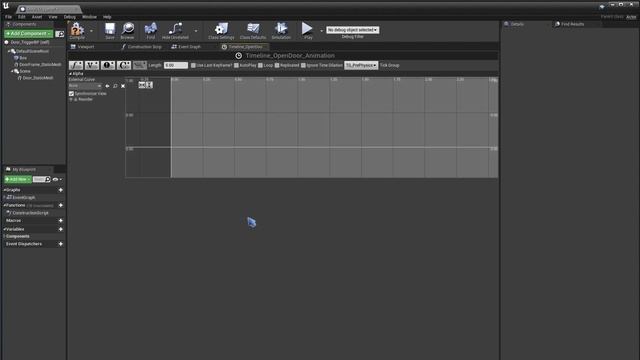Add an event track (! button)
This screenshot has height=360, width=640.
[x=108, y=65]
